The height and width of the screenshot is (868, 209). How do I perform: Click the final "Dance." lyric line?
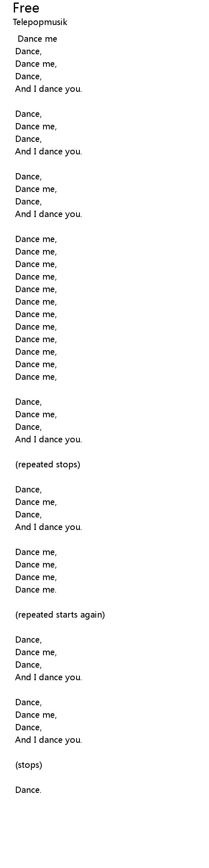[28, 790]
